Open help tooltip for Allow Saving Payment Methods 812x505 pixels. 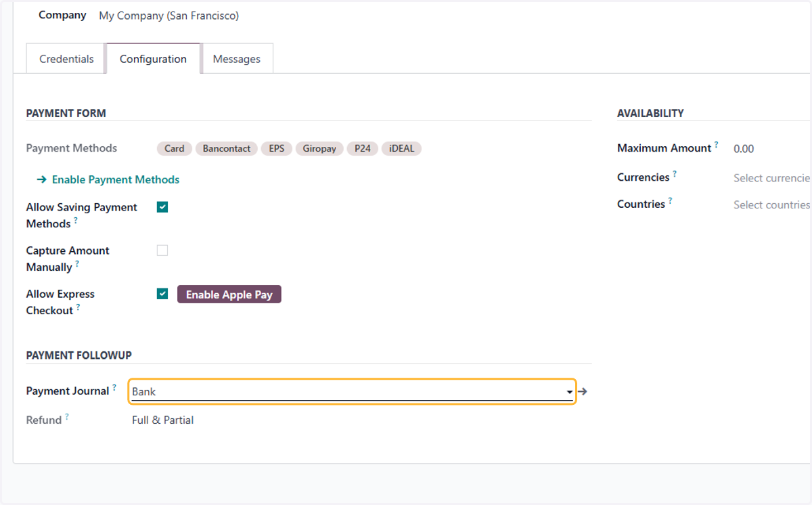(x=76, y=221)
